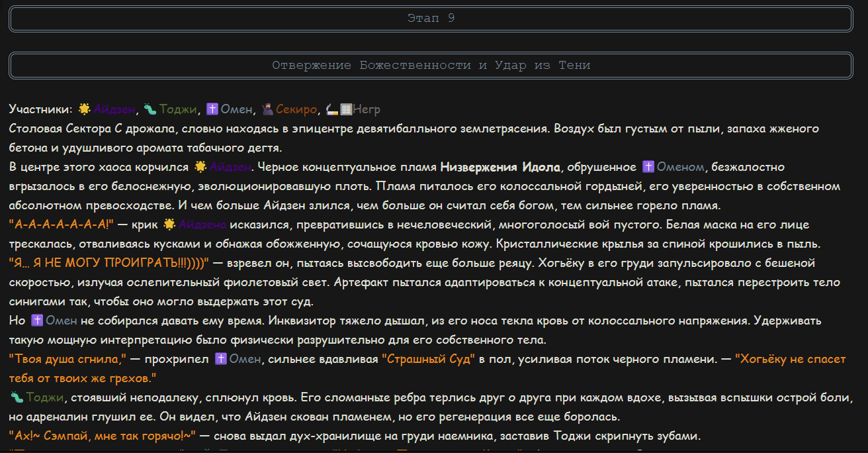The image size is (868, 453).
Task: Click the sun emoji after "крик"
Action: click(x=170, y=225)
